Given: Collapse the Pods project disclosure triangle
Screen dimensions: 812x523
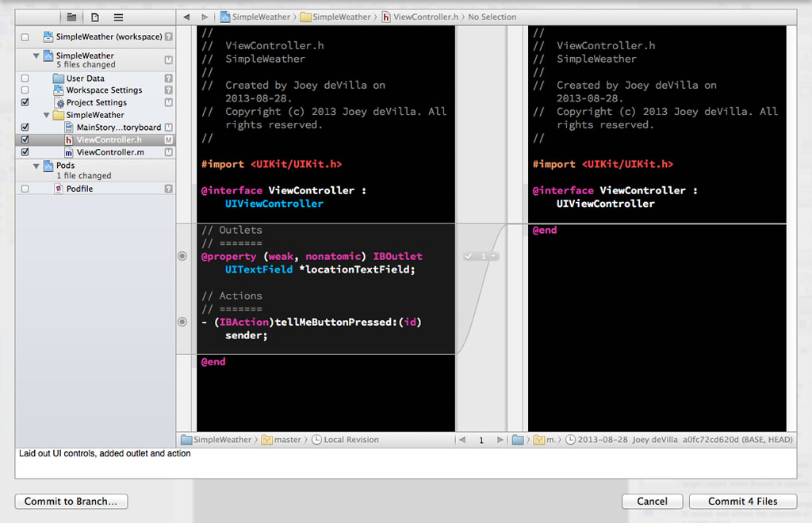Looking at the screenshot, I should point(36,166).
